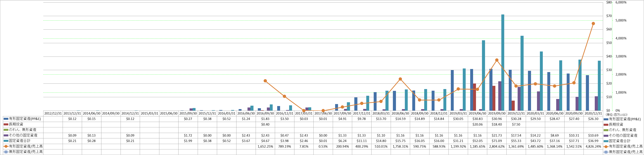This screenshot has height=155, width=644.
Task: Click the 1,199.92% ratio cell
Action: (458, 146)
